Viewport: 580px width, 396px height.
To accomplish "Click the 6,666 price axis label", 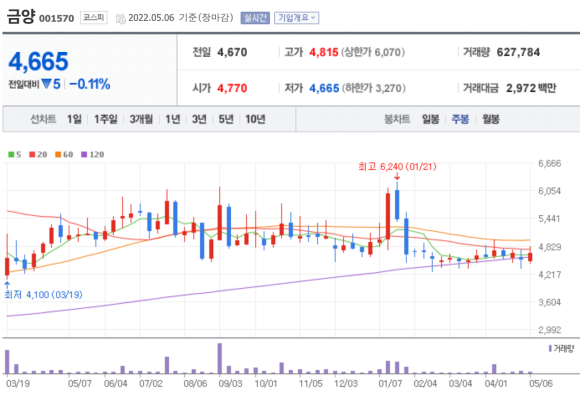I will point(549,163).
